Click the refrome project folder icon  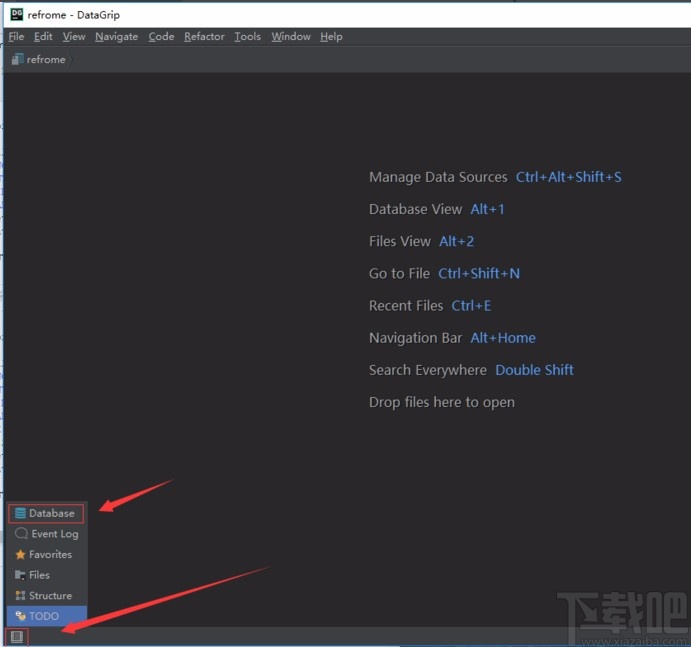pyautogui.click(x=18, y=59)
